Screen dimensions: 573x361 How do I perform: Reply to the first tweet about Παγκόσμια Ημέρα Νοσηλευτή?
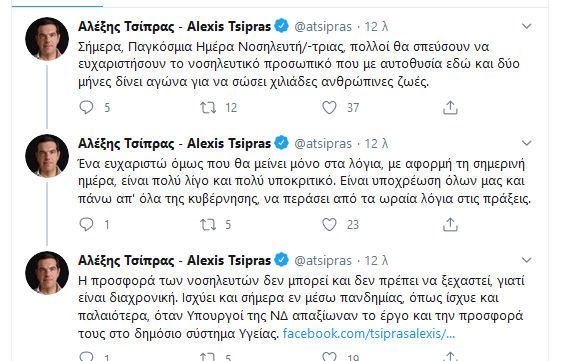(86, 107)
